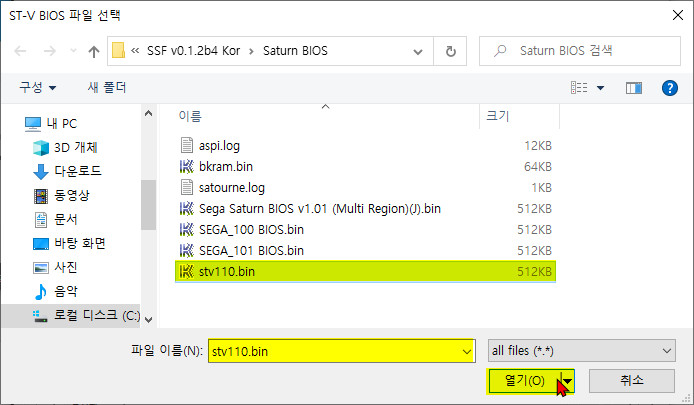Click navigation pane scroll up arrow

click(x=149, y=114)
